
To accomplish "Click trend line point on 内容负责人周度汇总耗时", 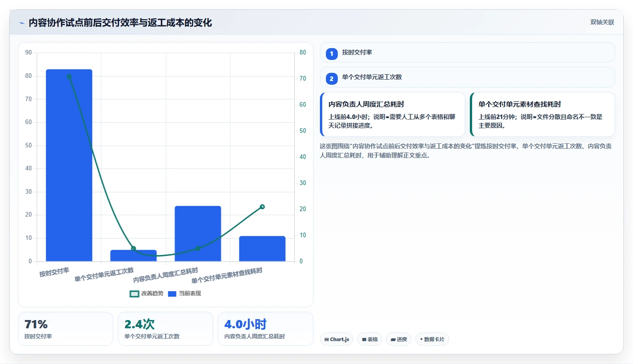I will [x=198, y=249].
